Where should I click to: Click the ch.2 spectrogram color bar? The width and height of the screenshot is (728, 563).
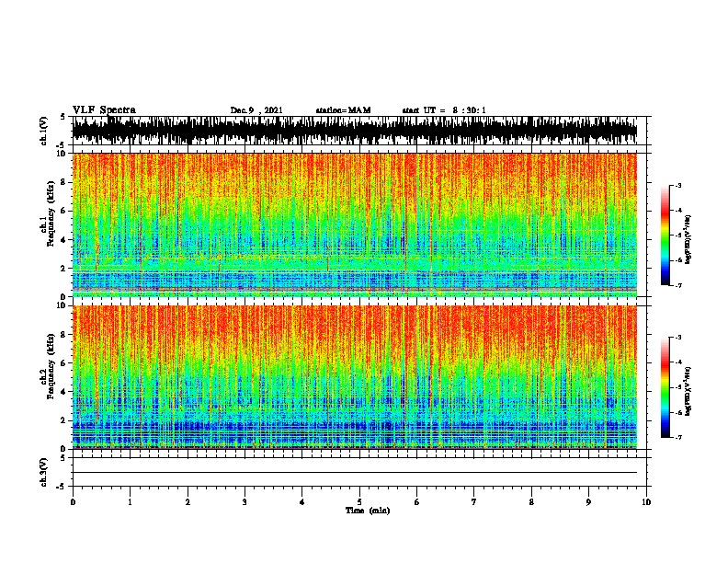665,387
